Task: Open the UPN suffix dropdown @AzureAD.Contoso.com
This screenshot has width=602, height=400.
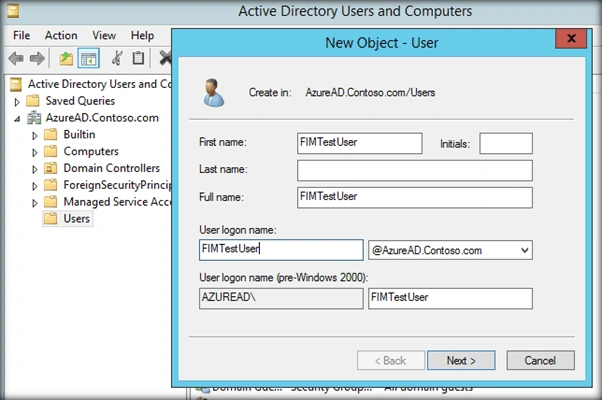Action: click(x=450, y=250)
